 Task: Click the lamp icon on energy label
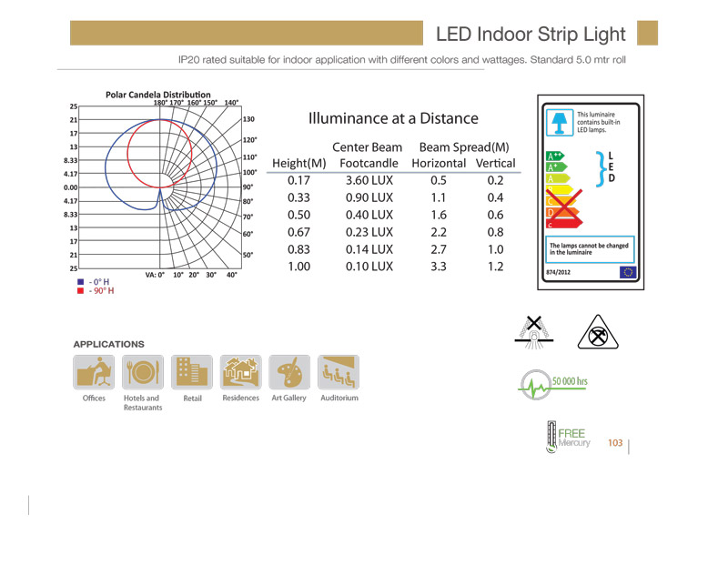point(560,122)
